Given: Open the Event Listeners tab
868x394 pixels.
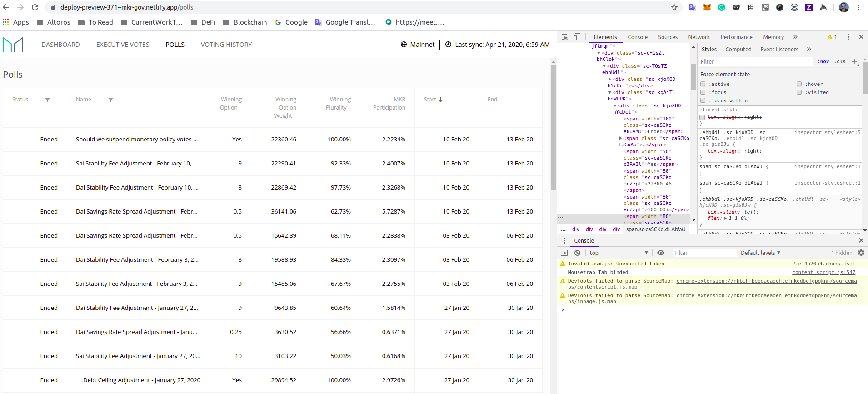Looking at the screenshot, I should click(x=779, y=50).
